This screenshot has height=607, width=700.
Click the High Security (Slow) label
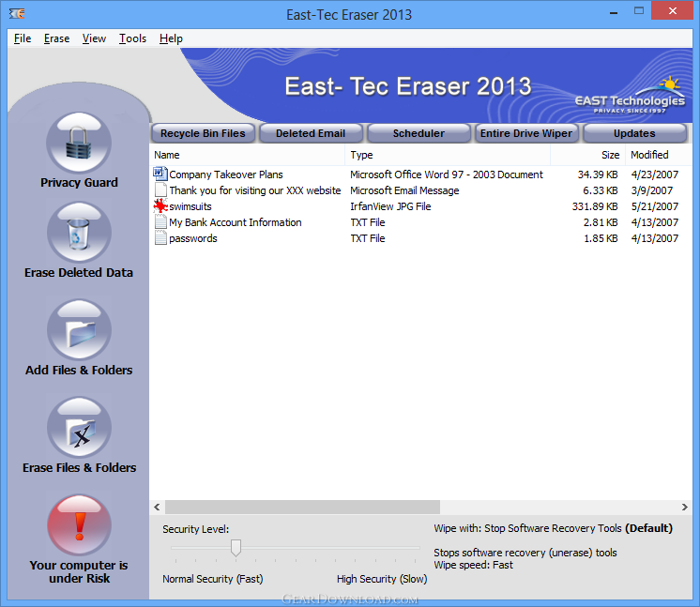[382, 579]
